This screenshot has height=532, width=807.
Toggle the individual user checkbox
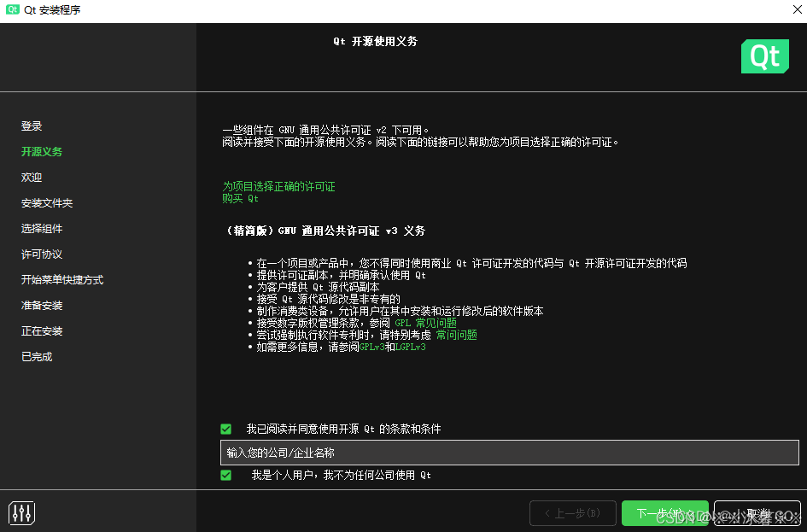click(226, 475)
